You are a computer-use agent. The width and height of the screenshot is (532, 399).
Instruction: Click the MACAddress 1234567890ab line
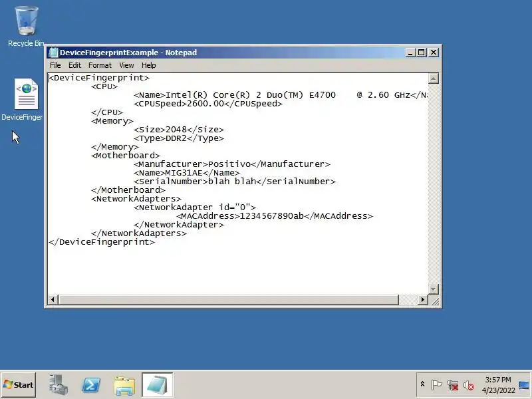click(275, 216)
